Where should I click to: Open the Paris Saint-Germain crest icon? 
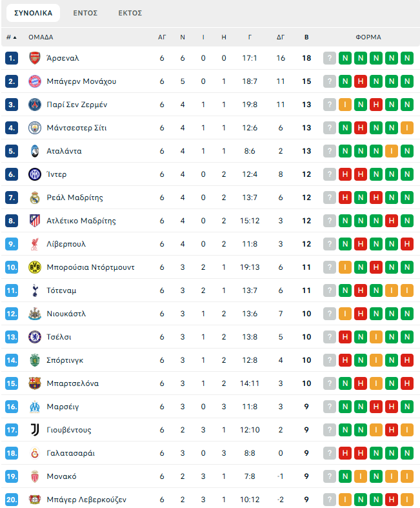(x=35, y=105)
